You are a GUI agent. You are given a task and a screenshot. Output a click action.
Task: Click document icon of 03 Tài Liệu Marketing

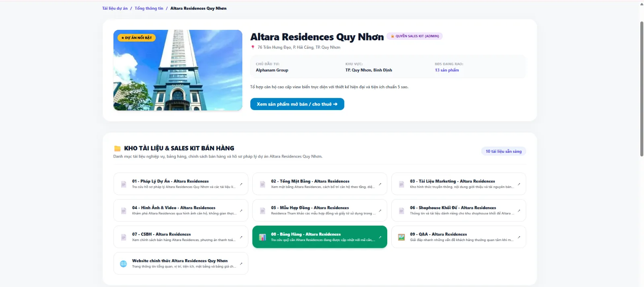(401, 184)
